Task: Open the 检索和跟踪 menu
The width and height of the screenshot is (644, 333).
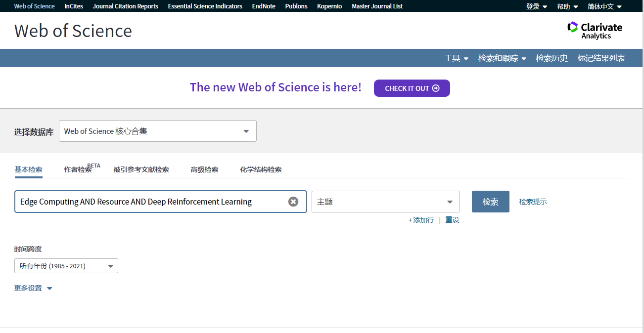Action: 502,58
